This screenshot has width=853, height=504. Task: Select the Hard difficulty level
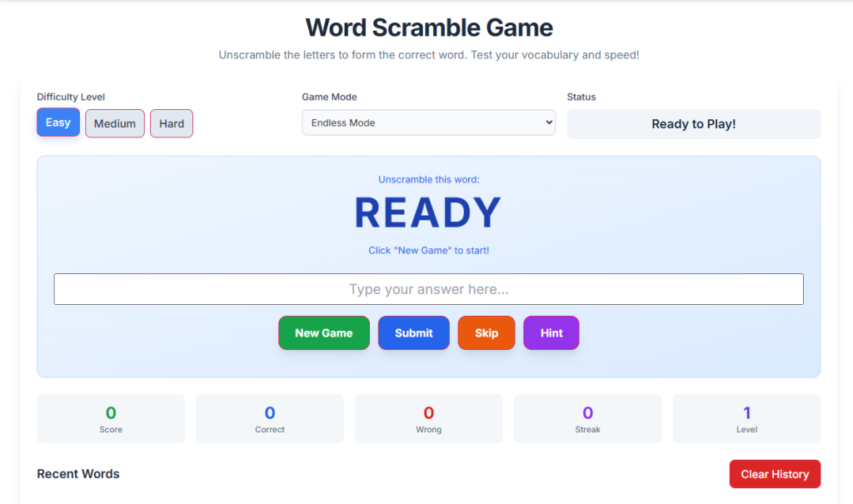click(171, 122)
